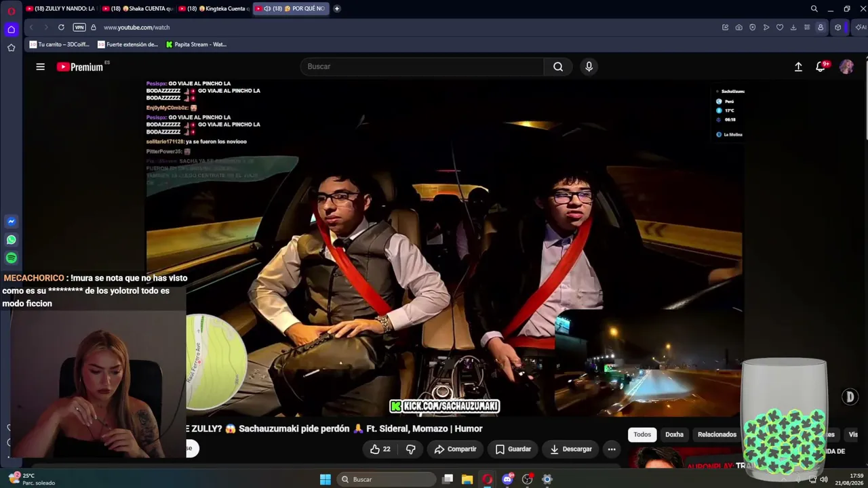Go back to the previous page

31,27
